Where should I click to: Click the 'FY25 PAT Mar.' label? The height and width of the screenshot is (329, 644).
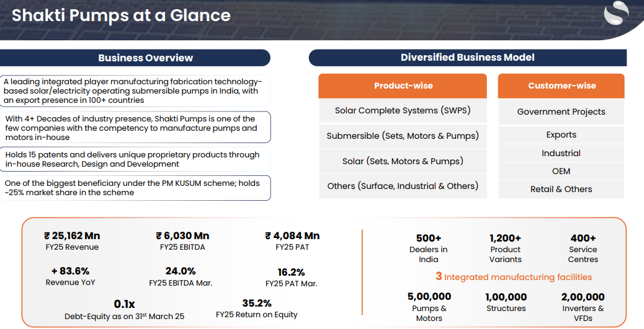(x=291, y=284)
